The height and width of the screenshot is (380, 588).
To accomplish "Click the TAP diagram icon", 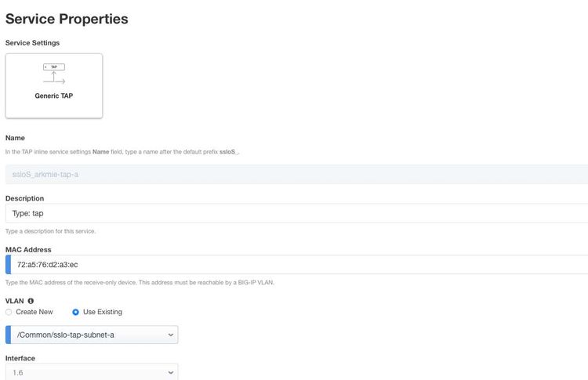I will click(x=54, y=74).
